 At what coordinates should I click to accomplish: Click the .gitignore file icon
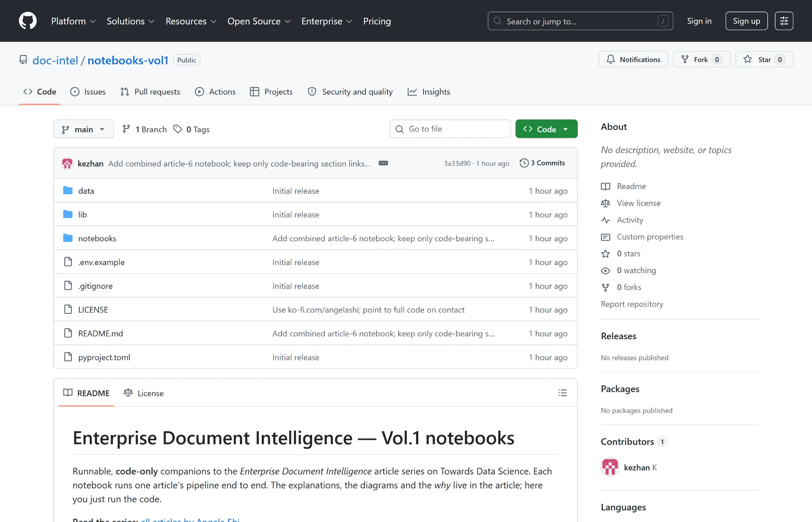(x=68, y=286)
